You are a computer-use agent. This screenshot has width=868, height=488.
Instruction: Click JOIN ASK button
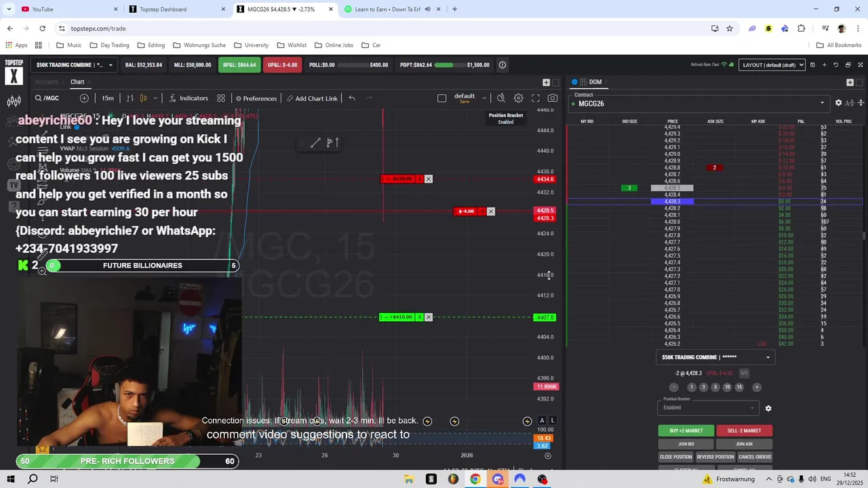(x=744, y=444)
